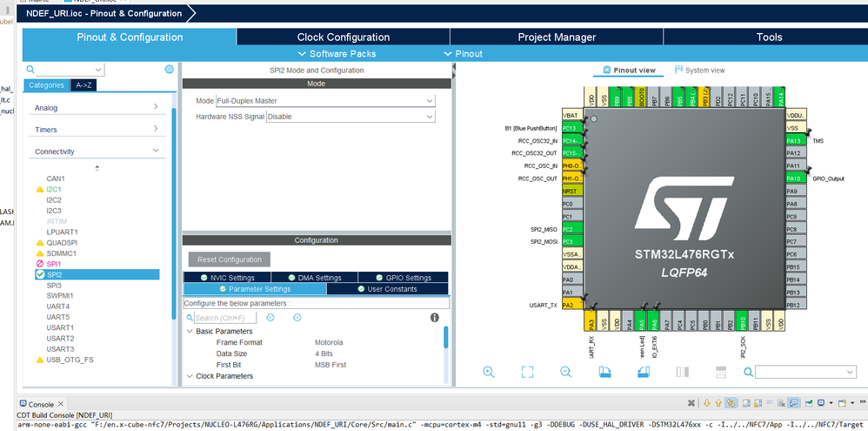The height and width of the screenshot is (431, 868).
Task: Select green pin PC3 SPI2_MOSI
Action: click(572, 241)
